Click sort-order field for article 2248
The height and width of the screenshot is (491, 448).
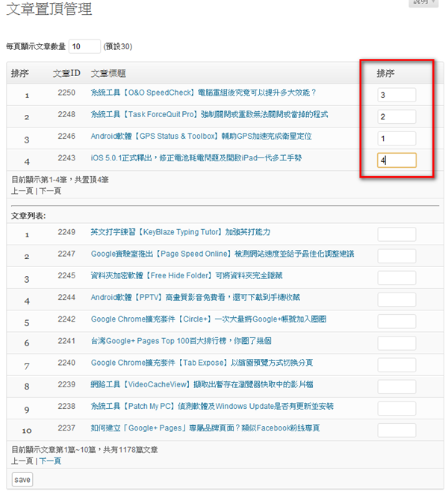pos(396,117)
